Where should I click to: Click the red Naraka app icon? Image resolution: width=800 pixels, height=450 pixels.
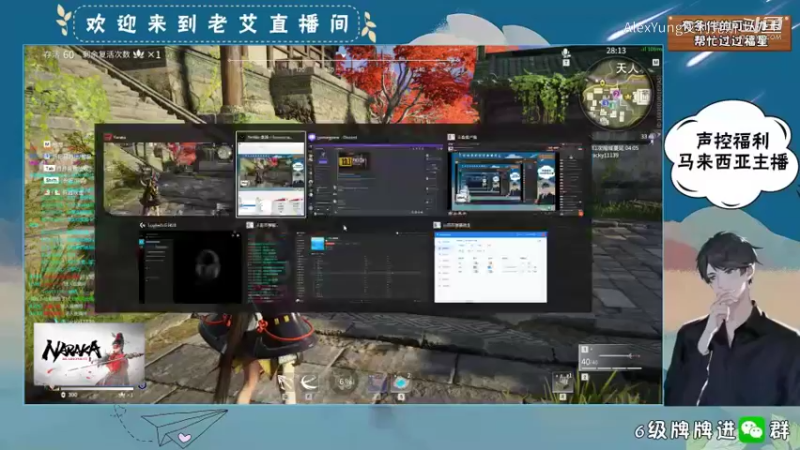(x=108, y=137)
